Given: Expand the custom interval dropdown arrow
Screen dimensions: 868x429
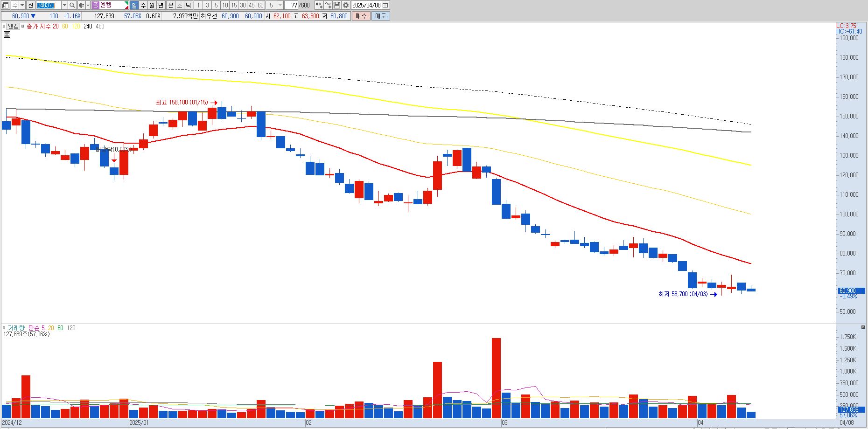Looking at the screenshot, I should 280,5.
